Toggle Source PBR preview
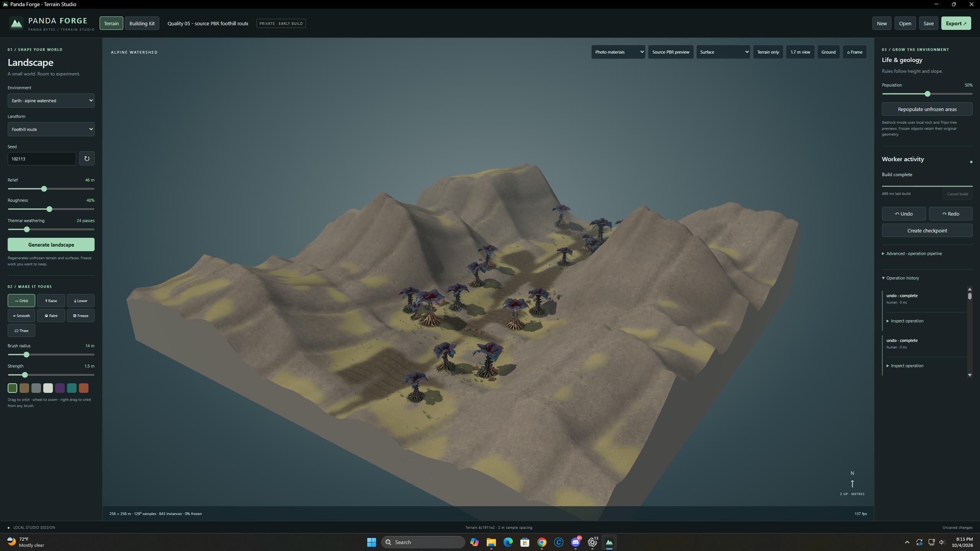980x551 pixels. pyautogui.click(x=671, y=52)
